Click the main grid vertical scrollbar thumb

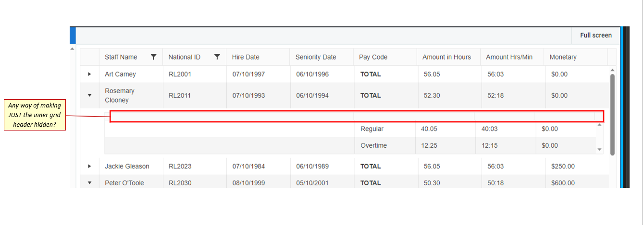[612, 114]
